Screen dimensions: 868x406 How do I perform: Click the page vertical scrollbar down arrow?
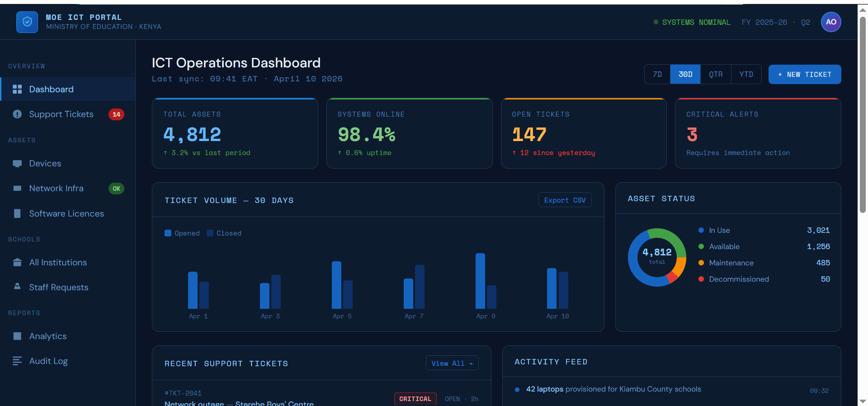[x=863, y=401]
